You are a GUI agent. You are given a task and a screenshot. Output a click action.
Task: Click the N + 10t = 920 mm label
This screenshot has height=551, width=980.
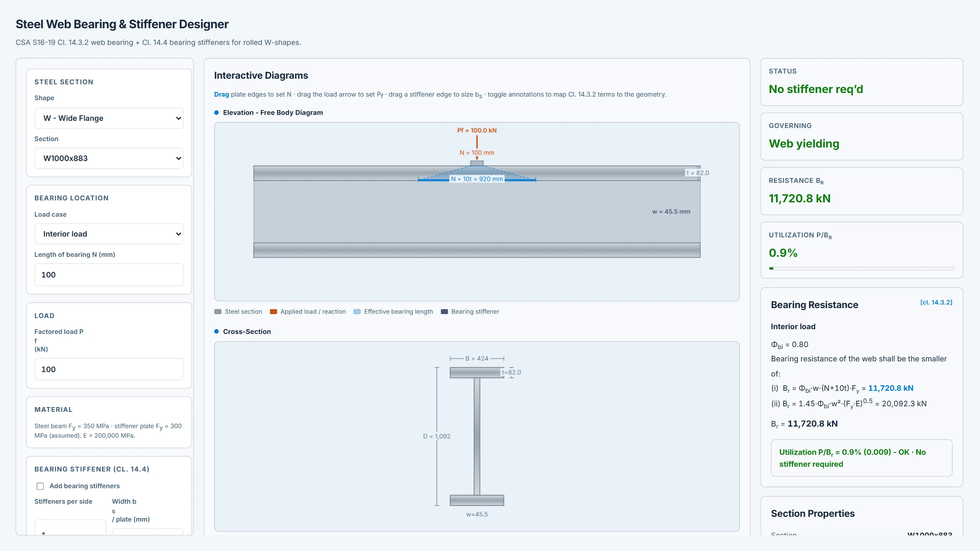pyautogui.click(x=477, y=179)
